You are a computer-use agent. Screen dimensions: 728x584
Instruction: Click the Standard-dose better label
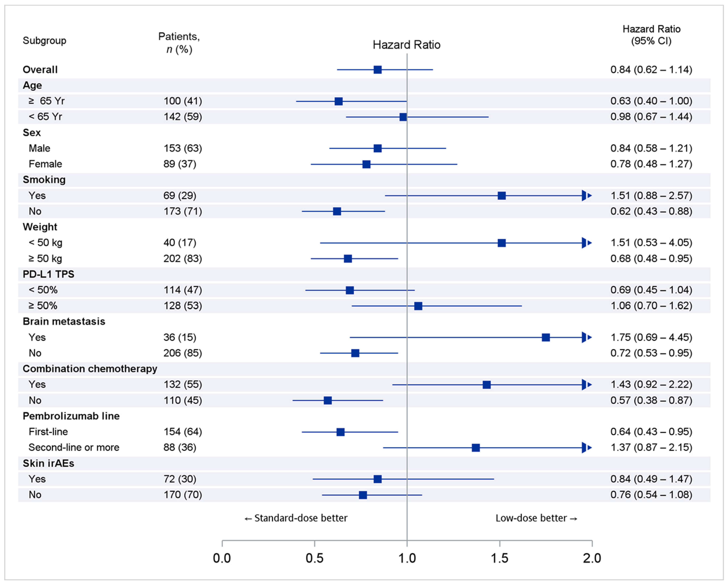pos(296,518)
